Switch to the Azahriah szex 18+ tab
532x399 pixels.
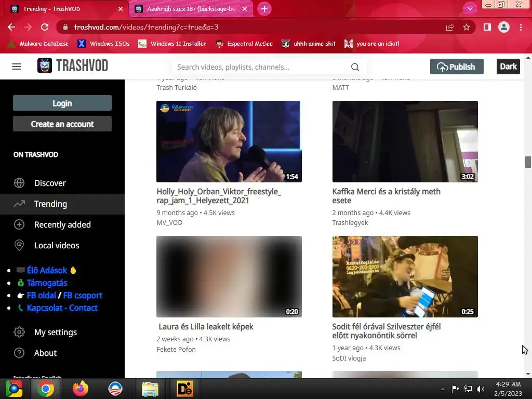(190, 9)
